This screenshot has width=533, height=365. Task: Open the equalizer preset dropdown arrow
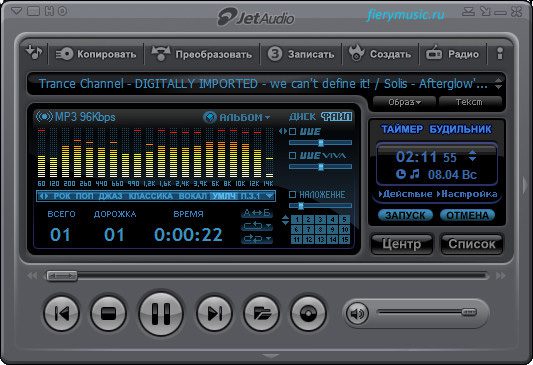pos(270,196)
